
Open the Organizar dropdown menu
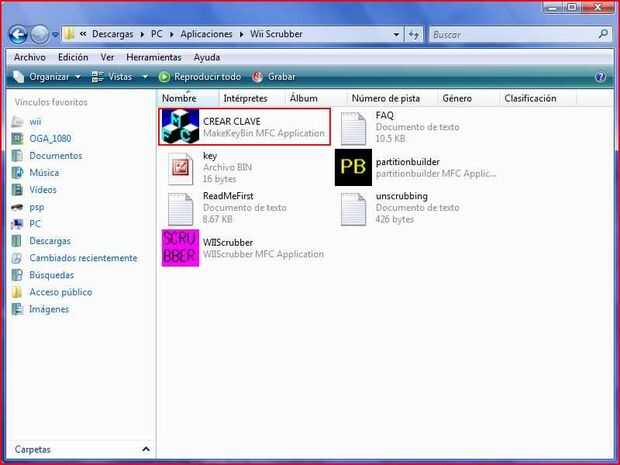[47, 77]
